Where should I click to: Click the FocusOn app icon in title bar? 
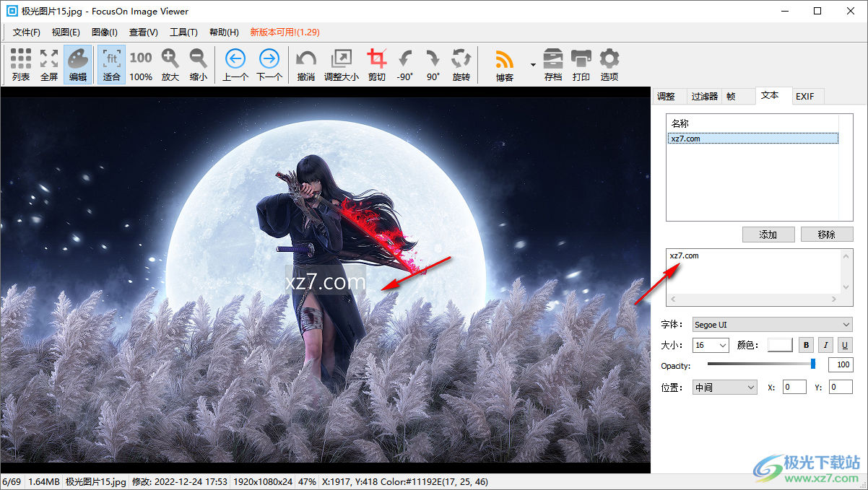[x=11, y=11]
